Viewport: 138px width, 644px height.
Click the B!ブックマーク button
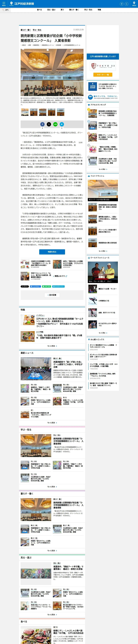click(x=58, y=286)
